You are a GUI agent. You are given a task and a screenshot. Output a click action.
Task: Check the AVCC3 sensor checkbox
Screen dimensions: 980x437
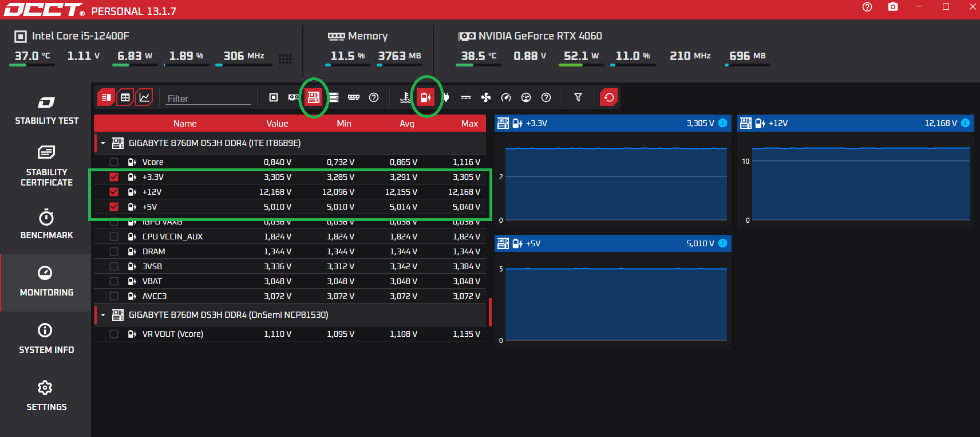[114, 296]
